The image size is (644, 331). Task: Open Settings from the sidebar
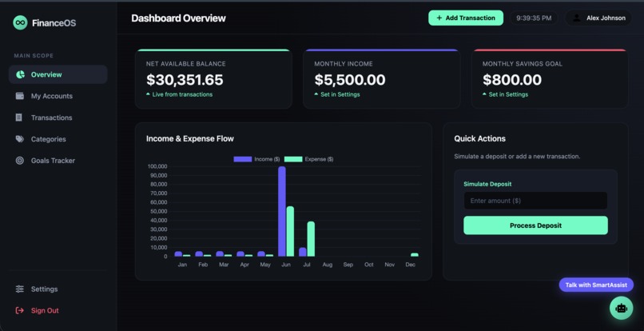(58, 289)
